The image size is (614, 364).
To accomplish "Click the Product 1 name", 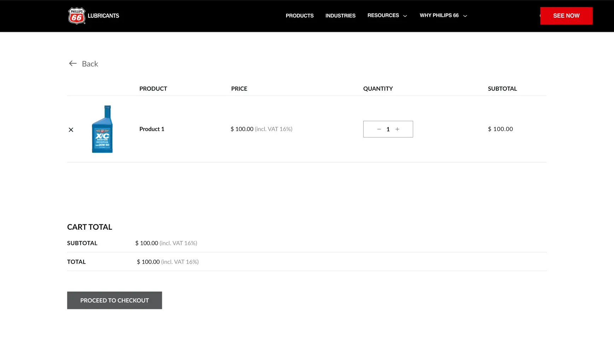I will pos(152,129).
